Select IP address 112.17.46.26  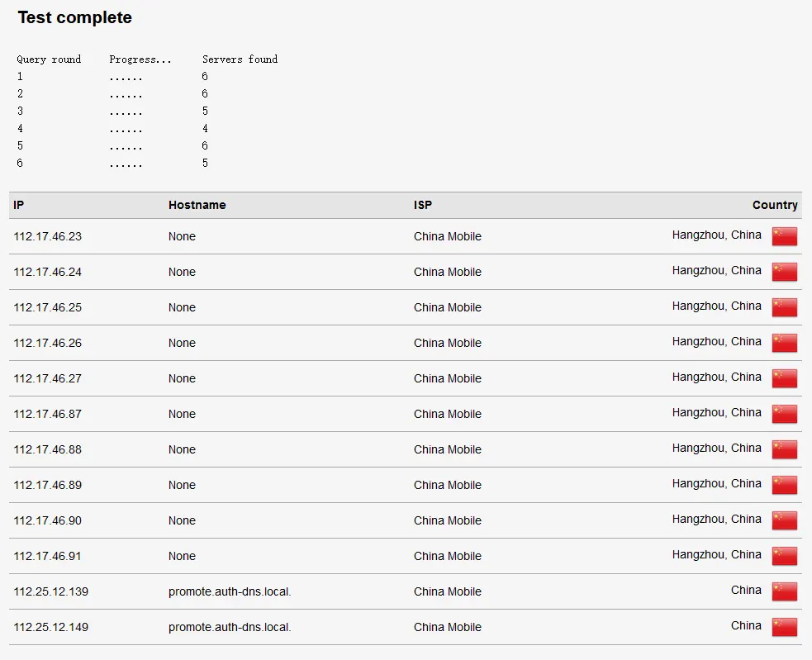click(x=48, y=343)
